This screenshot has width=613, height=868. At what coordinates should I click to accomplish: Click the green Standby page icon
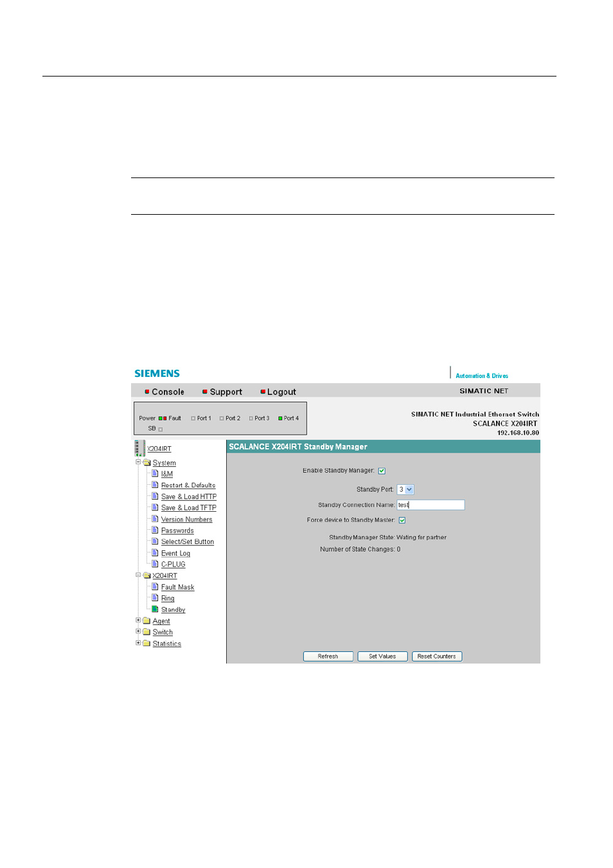(155, 609)
